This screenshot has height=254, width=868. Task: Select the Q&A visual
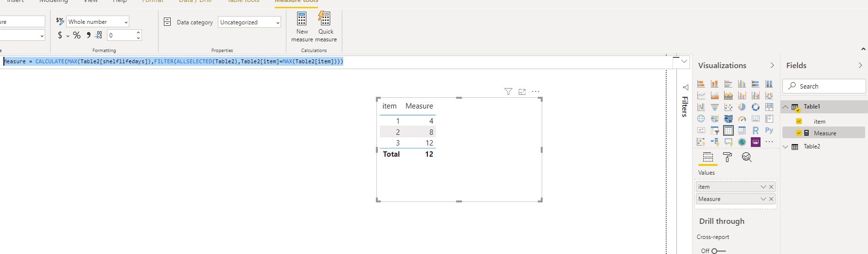pos(728,142)
